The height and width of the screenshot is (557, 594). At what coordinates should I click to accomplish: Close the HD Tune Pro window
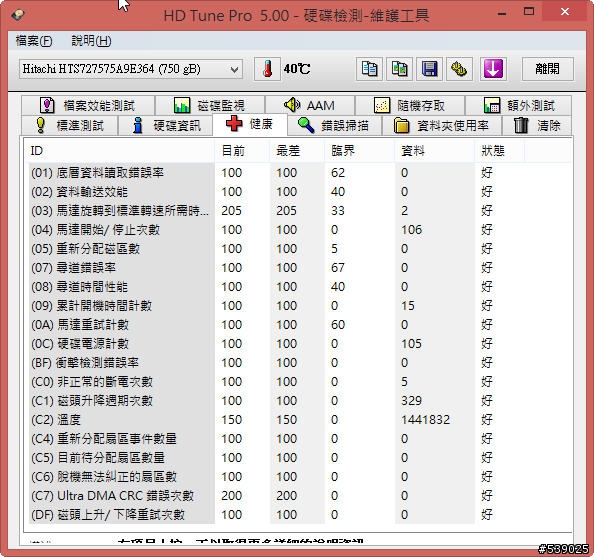click(x=565, y=12)
